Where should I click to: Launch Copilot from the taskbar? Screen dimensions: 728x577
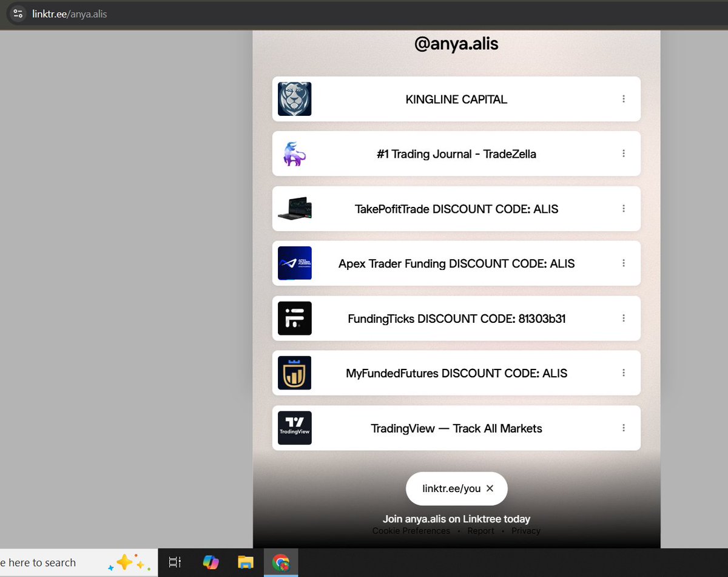211,562
